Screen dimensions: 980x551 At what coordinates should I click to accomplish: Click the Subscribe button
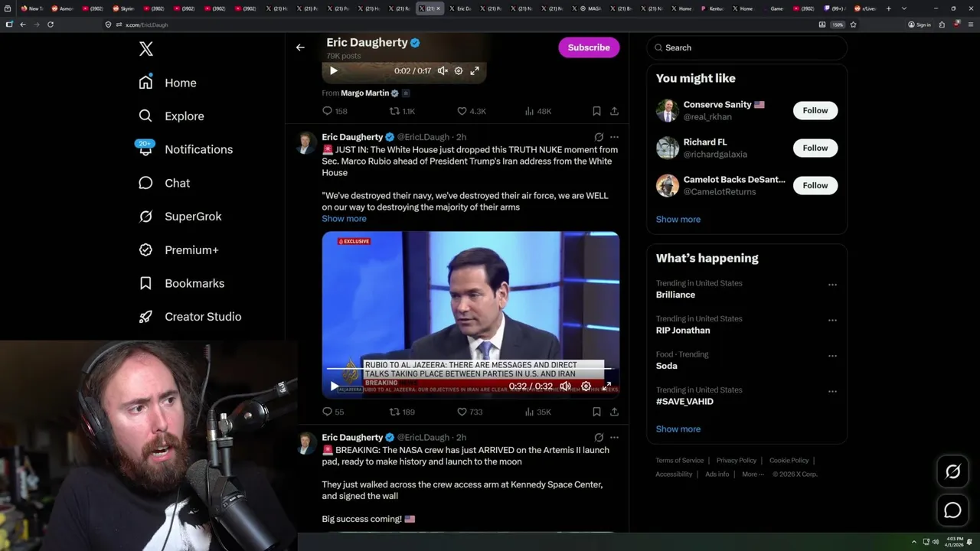pos(589,47)
